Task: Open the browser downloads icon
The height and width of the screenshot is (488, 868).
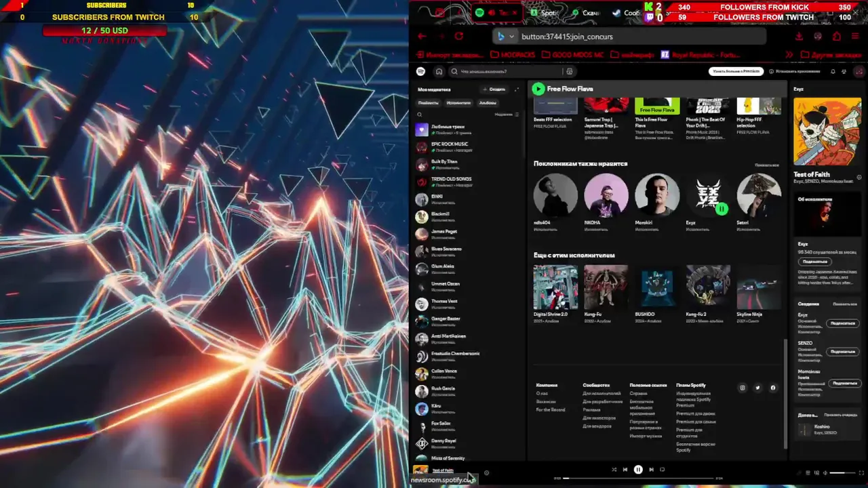Action: (x=799, y=37)
